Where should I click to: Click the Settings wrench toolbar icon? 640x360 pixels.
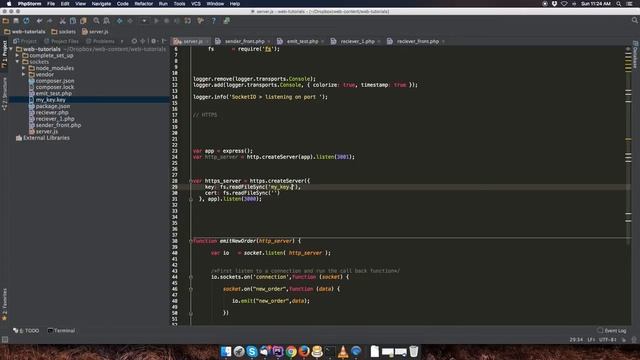click(200, 21)
